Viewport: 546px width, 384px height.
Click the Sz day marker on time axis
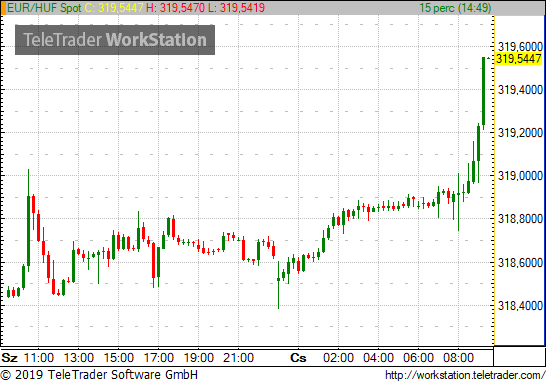[x=9, y=358]
